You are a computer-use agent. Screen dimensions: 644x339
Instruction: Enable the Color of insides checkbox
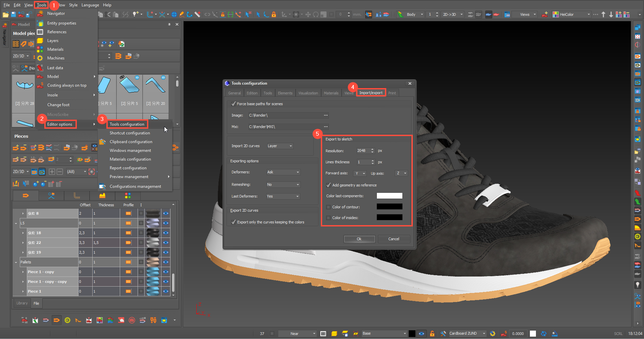(x=329, y=218)
